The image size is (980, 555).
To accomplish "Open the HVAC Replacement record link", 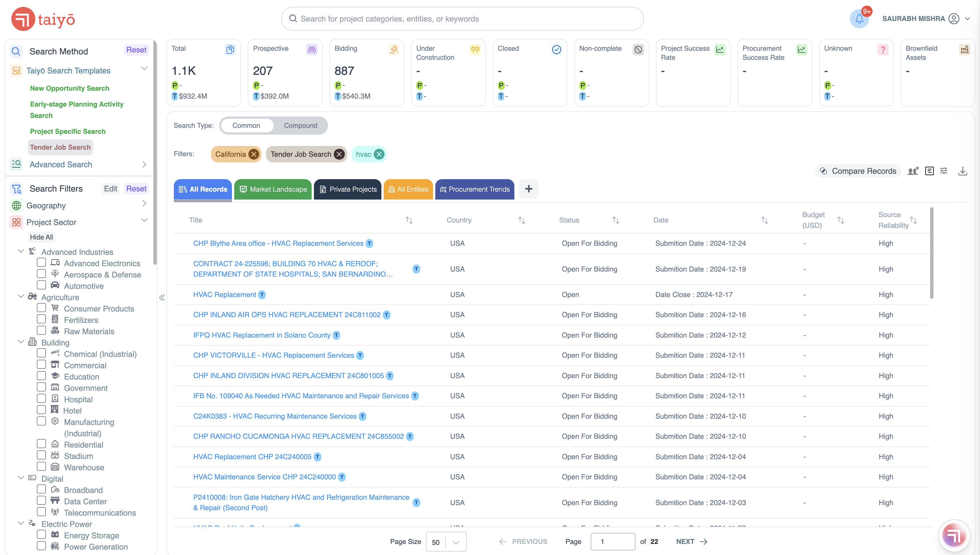I will (x=224, y=294).
